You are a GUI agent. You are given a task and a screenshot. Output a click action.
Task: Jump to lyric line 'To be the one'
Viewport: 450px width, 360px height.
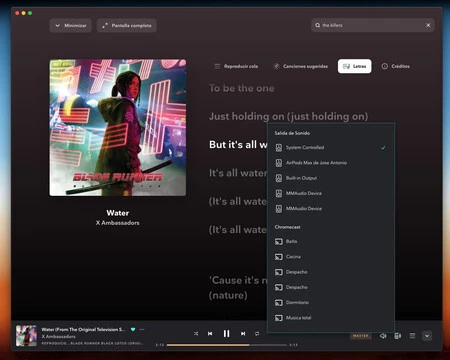(242, 88)
